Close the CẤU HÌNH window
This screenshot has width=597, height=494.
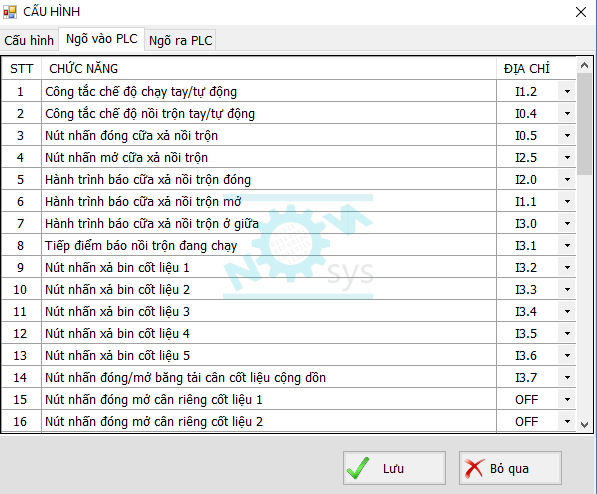[x=581, y=12]
